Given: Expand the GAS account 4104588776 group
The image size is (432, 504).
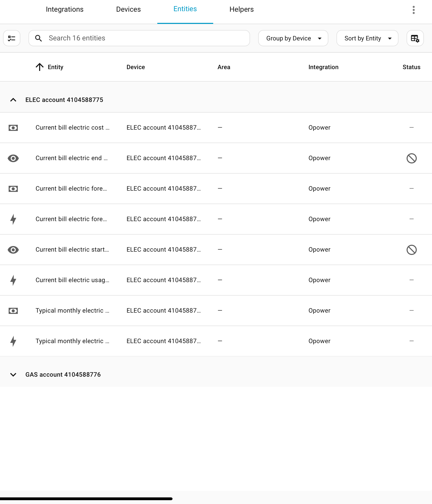Looking at the screenshot, I should coord(13,374).
